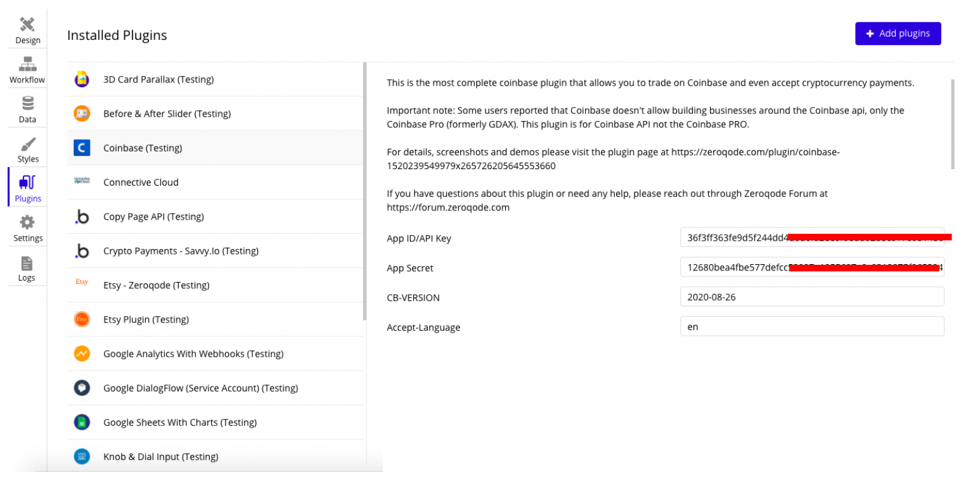Click the Accept-Language input field

(812, 326)
